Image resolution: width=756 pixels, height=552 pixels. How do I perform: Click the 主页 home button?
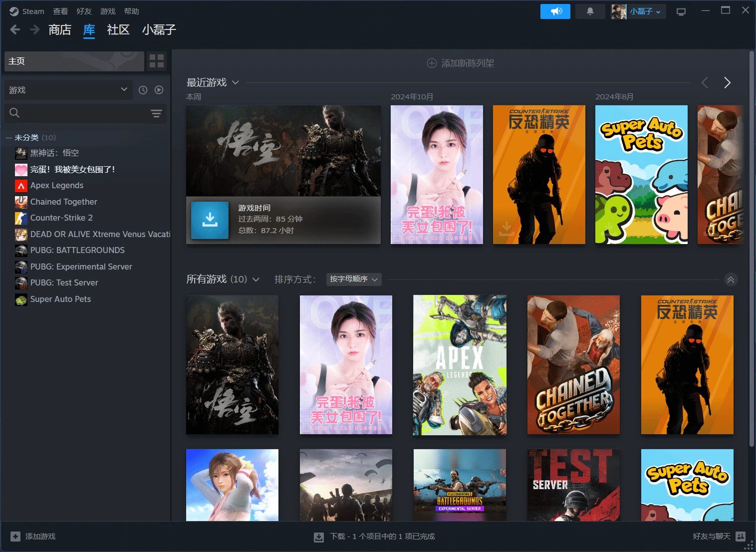tap(74, 61)
